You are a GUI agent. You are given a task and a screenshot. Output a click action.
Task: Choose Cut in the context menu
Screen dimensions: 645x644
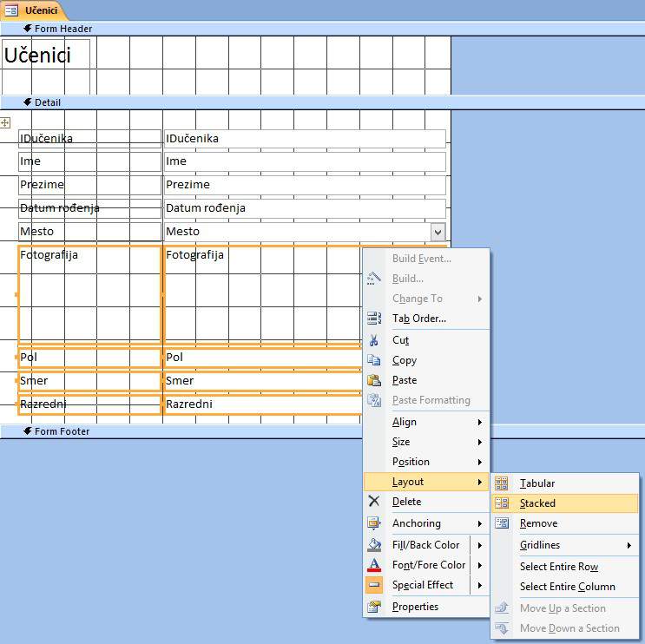[x=426, y=340]
